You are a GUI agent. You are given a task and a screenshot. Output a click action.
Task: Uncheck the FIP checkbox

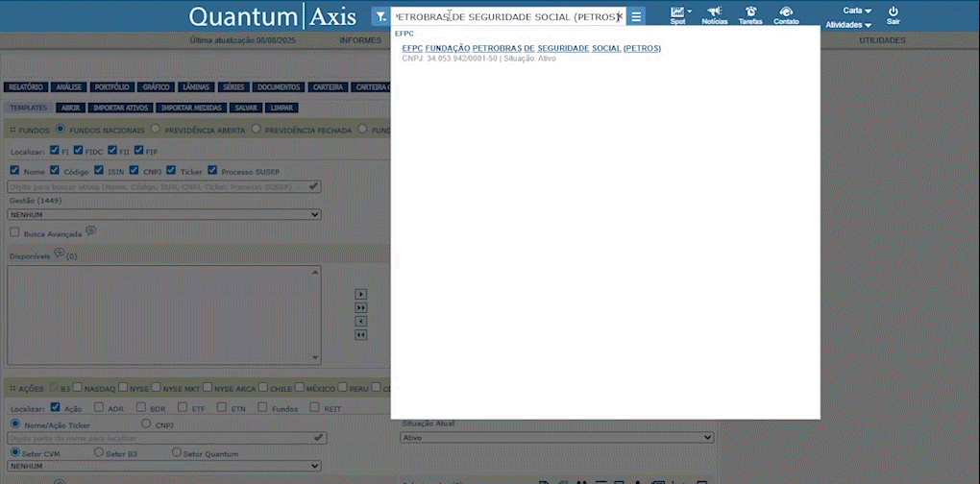point(138,150)
